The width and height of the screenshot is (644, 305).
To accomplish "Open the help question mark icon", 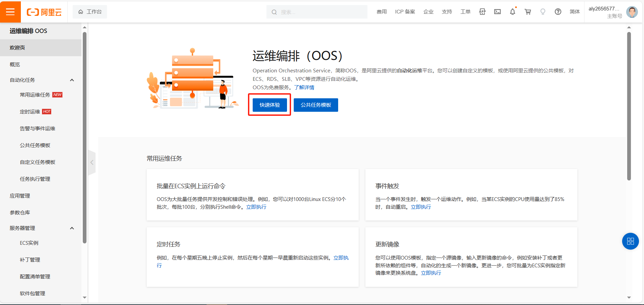I will coord(558,12).
